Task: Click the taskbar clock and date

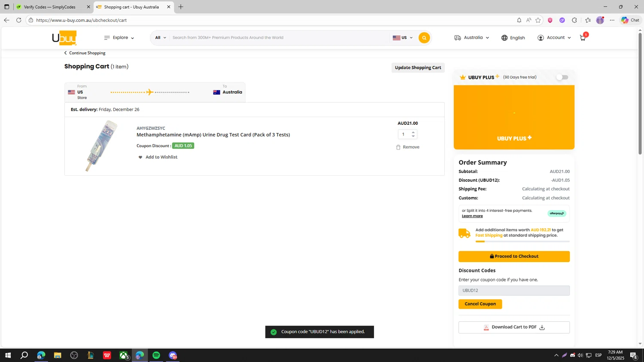Action: tap(616, 355)
